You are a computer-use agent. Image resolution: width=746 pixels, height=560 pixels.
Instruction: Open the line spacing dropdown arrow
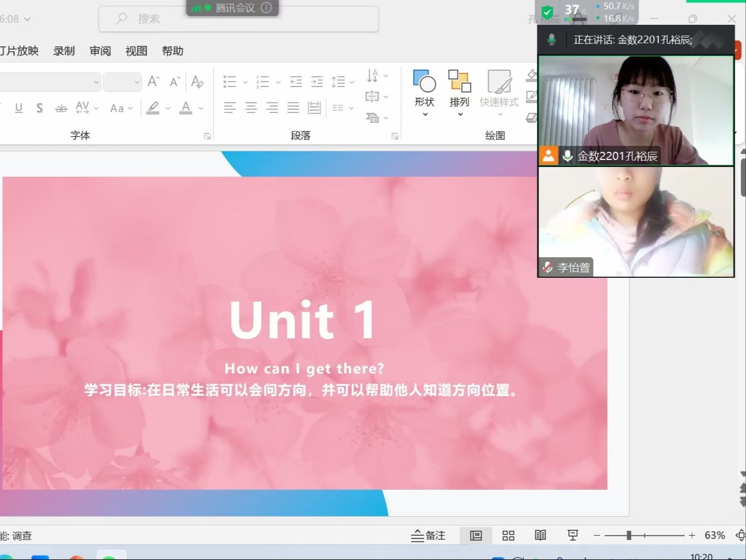(352, 82)
